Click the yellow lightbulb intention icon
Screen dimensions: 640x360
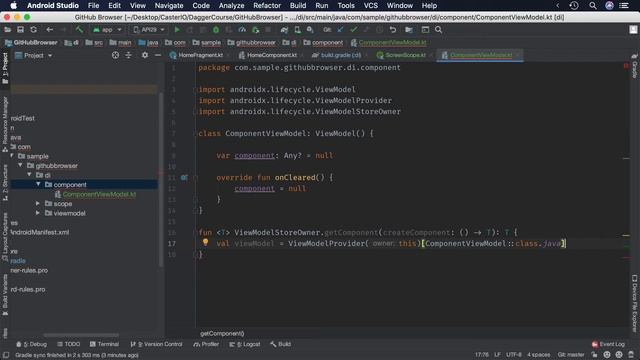(205, 242)
